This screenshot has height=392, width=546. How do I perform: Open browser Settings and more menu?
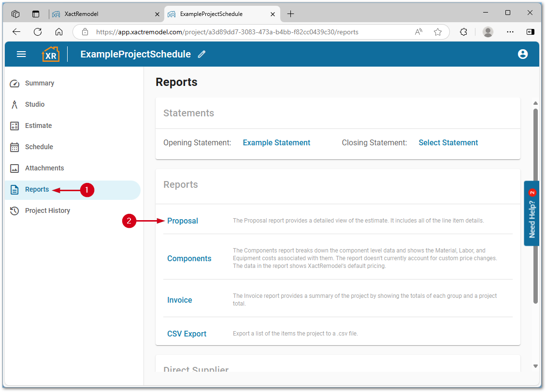(510, 32)
